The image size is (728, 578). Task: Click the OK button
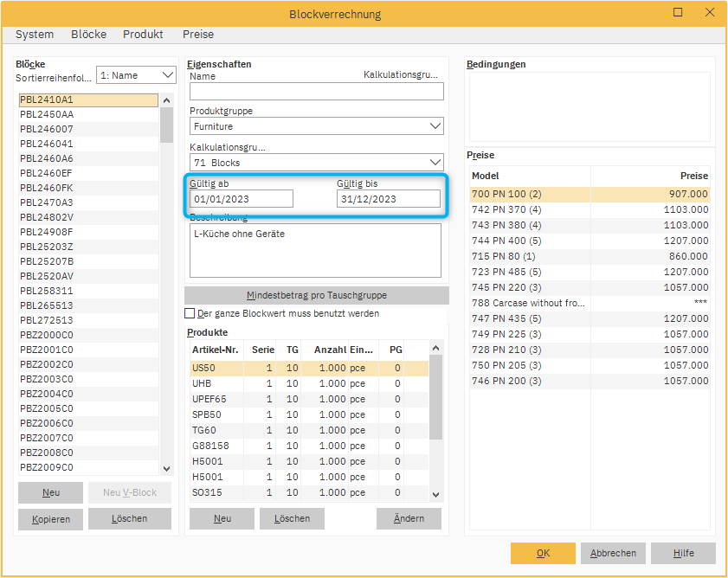[543, 553]
